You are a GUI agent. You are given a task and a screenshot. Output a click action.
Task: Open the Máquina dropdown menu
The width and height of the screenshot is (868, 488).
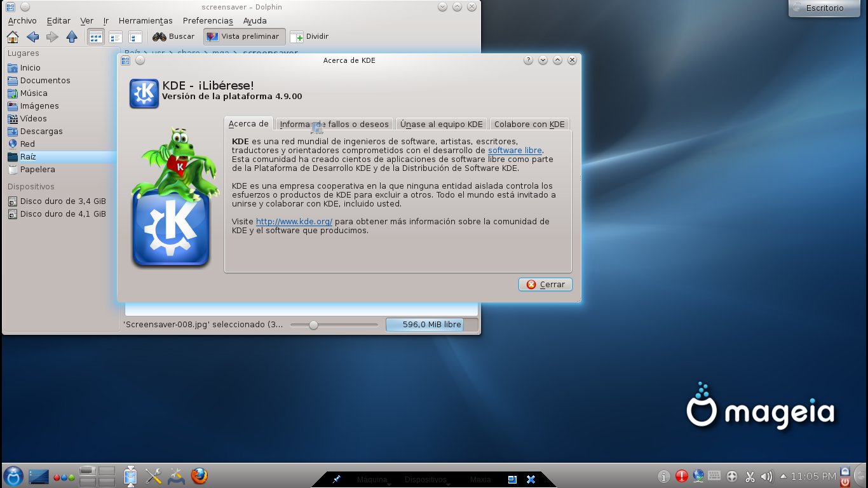click(x=372, y=480)
